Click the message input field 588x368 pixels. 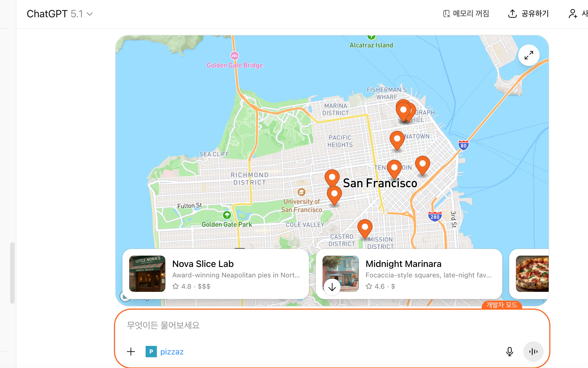[x=311, y=325]
